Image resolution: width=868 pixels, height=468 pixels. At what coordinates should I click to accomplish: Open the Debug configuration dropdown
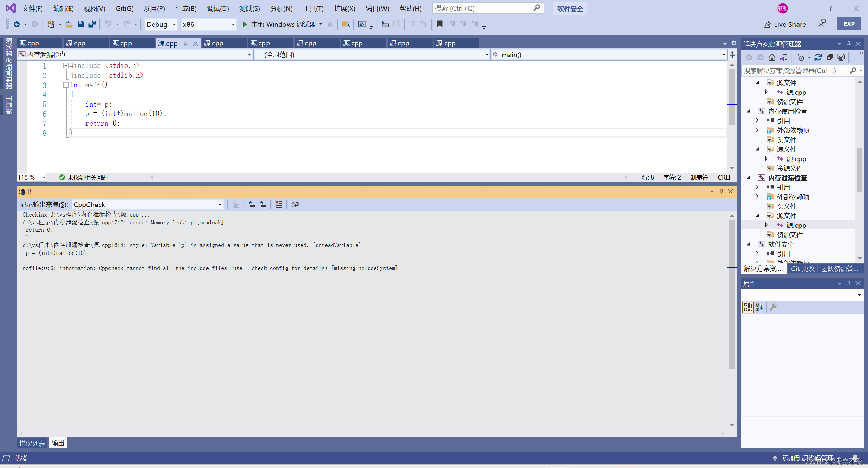pyautogui.click(x=174, y=24)
